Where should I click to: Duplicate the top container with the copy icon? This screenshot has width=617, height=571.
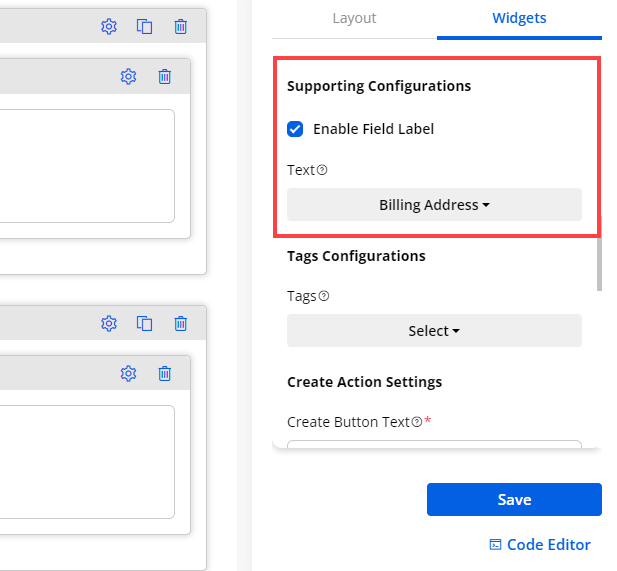pyautogui.click(x=145, y=27)
